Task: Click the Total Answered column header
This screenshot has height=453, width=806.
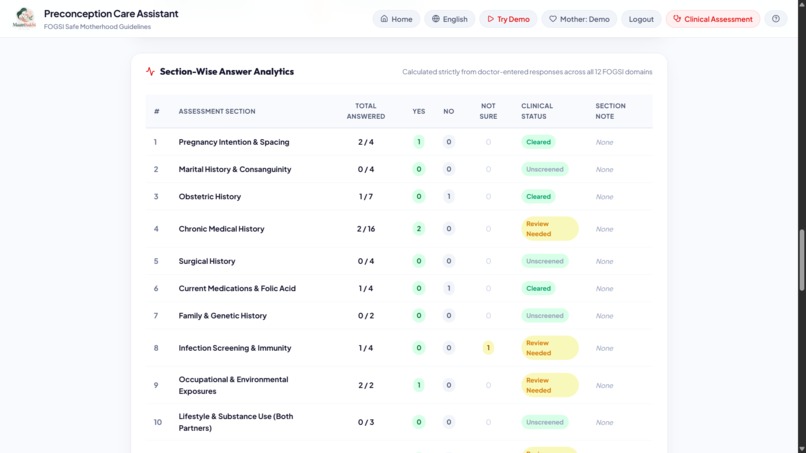Action: coord(365,111)
